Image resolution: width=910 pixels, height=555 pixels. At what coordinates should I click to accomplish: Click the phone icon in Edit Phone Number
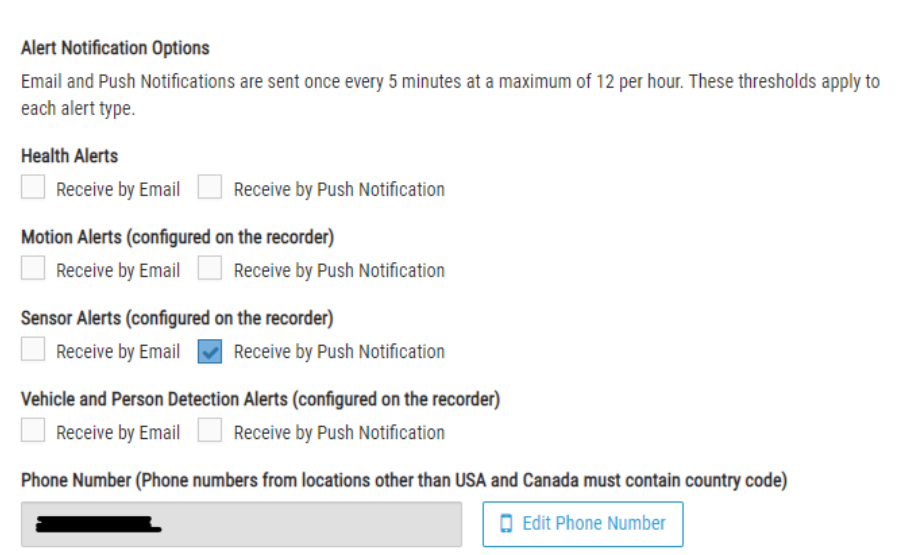coord(506,524)
